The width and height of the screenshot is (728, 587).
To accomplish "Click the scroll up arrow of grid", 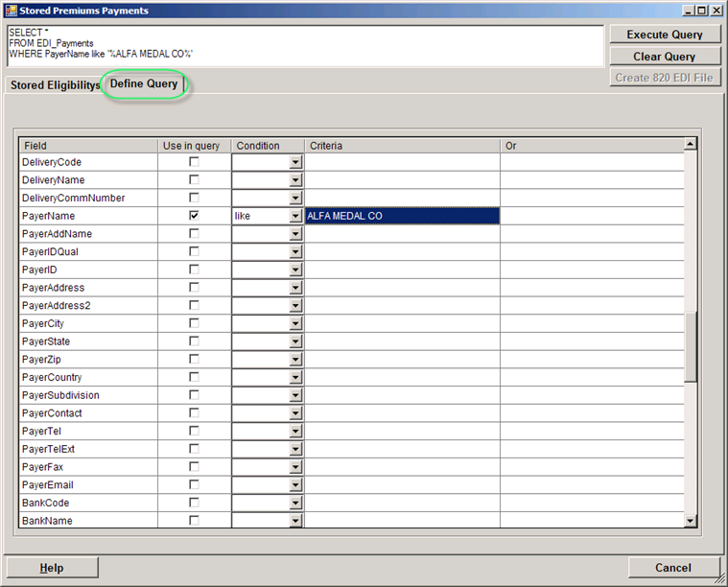I will point(690,145).
